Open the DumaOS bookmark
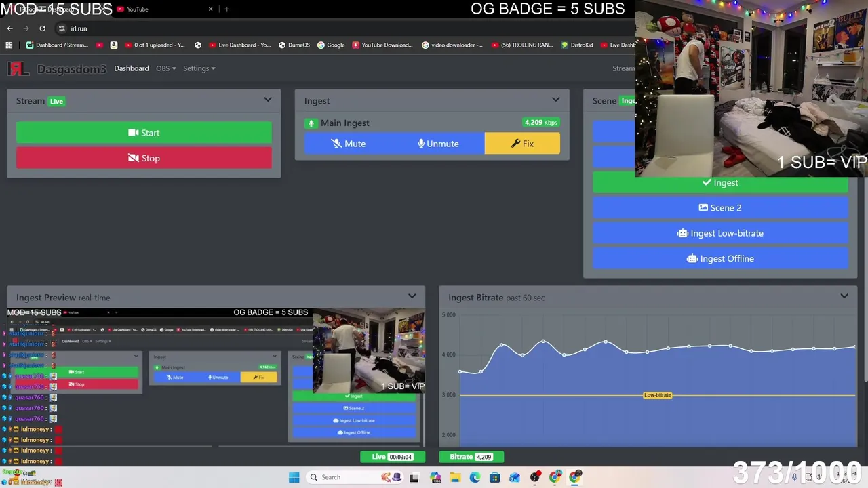 click(294, 45)
